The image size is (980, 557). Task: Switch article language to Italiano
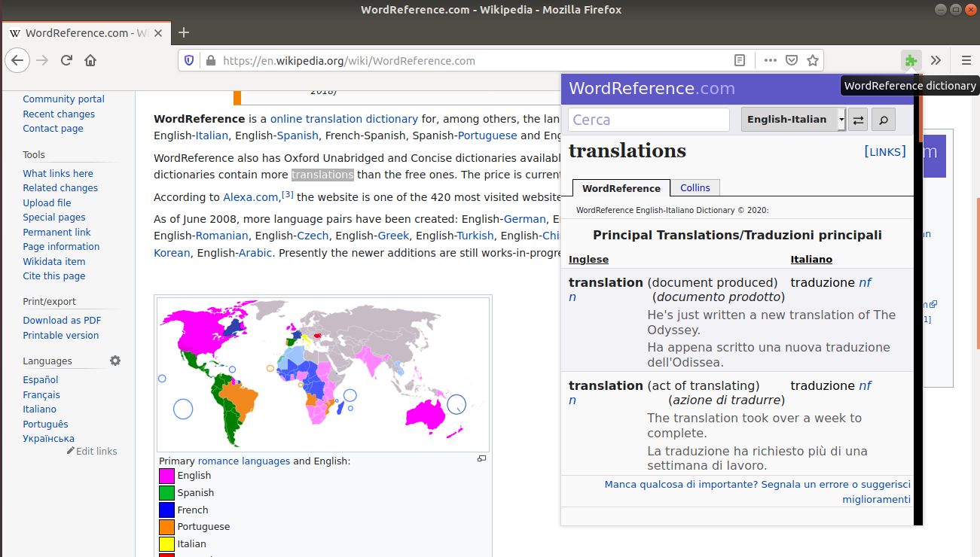pyautogui.click(x=39, y=409)
